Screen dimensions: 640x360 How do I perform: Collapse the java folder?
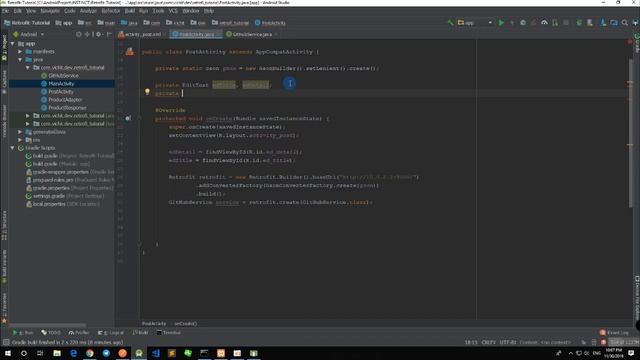[x=20, y=60]
